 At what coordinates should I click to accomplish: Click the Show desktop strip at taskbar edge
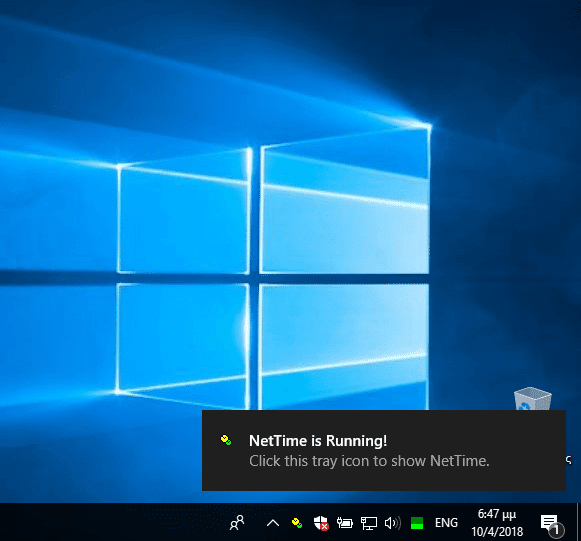pyautogui.click(x=579, y=522)
